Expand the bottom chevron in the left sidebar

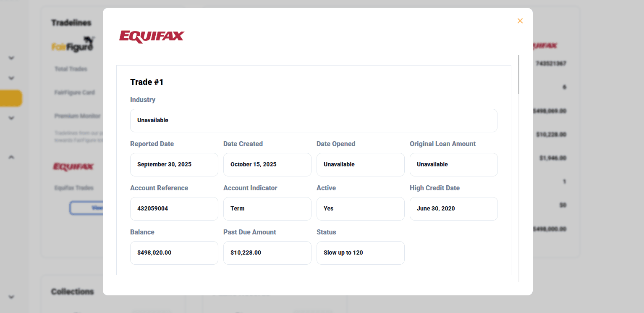tap(11, 297)
